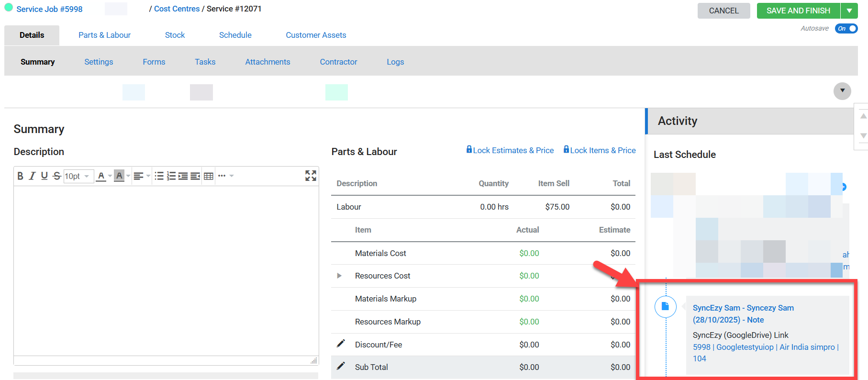Image resolution: width=868 pixels, height=380 pixels.
Task: Click the pencil icon beside Discount/Fee
Action: point(341,344)
